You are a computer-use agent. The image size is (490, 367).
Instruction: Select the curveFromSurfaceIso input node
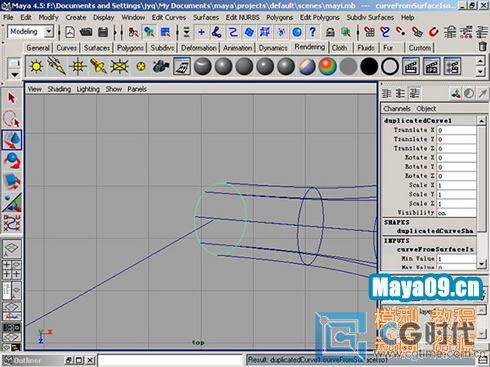[x=435, y=249]
